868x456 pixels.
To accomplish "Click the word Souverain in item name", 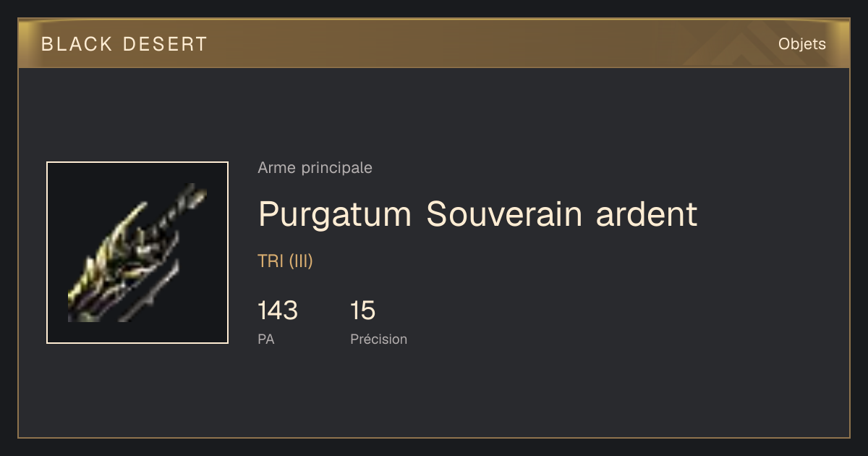I will pos(505,214).
